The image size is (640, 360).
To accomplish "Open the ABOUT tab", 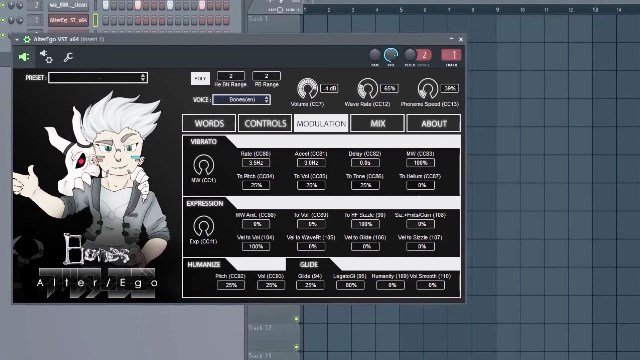I will coord(434,123).
